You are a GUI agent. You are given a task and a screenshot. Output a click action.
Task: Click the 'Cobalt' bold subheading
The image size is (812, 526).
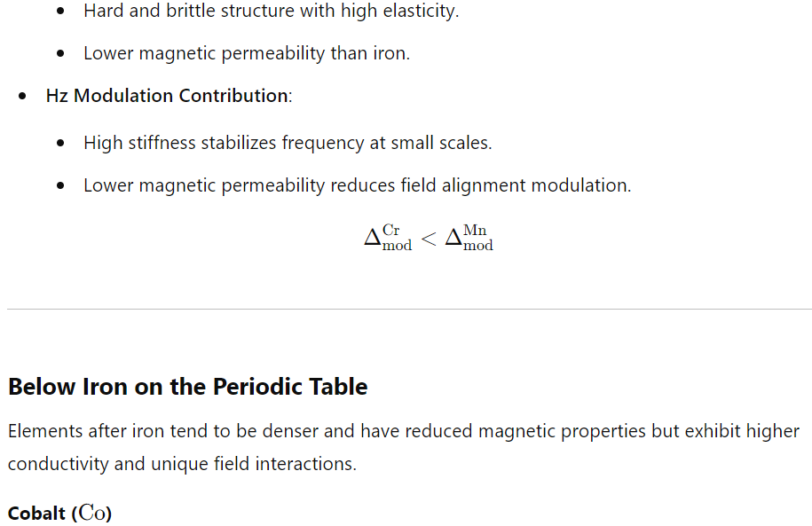pyautogui.click(x=36, y=514)
